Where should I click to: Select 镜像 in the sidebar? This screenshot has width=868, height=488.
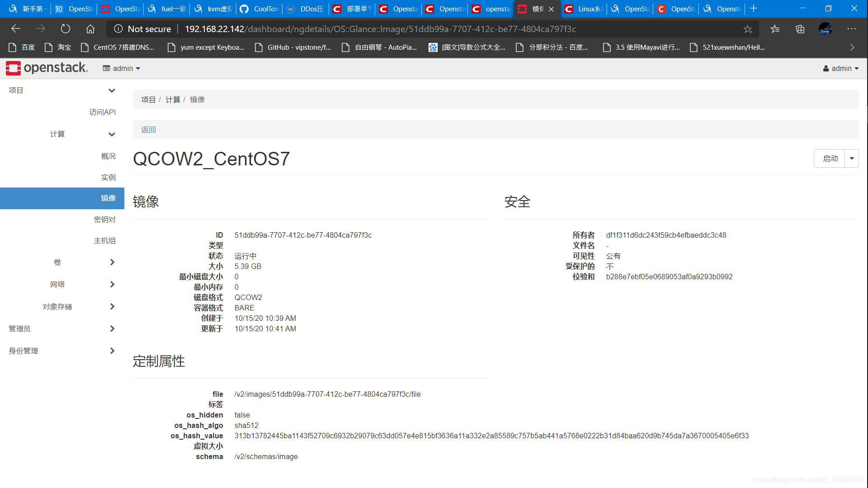62,198
